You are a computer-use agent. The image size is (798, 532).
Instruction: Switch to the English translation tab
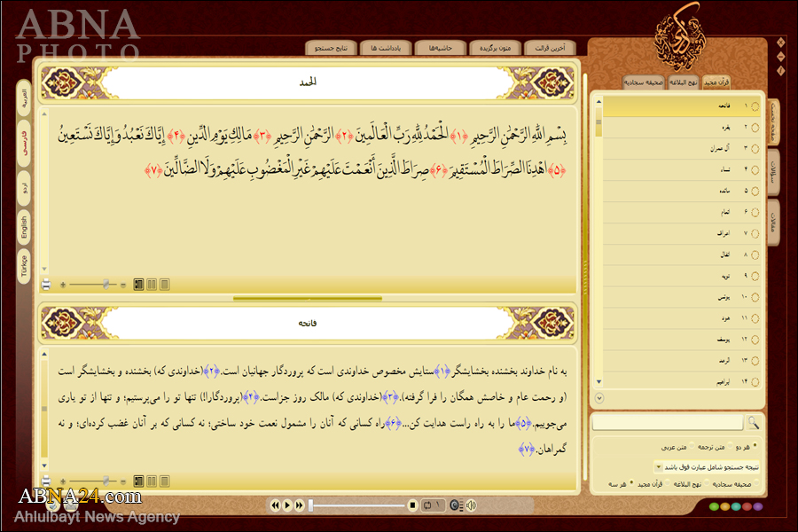(x=24, y=229)
